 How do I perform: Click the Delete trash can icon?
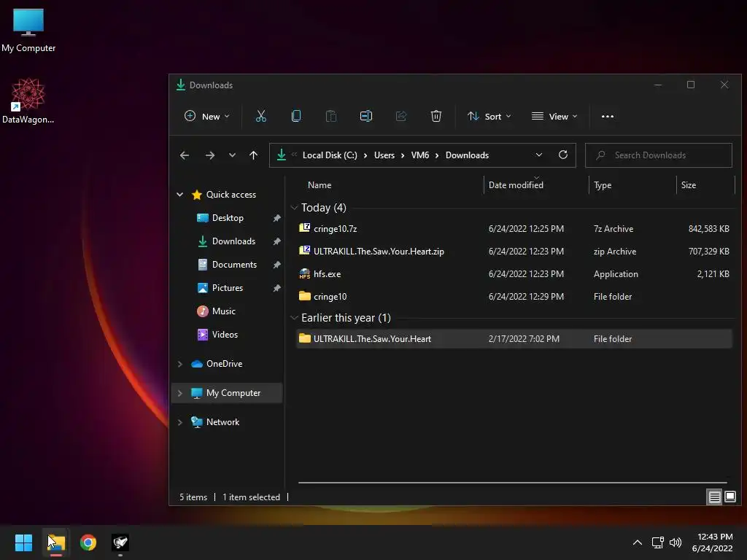tap(436, 116)
